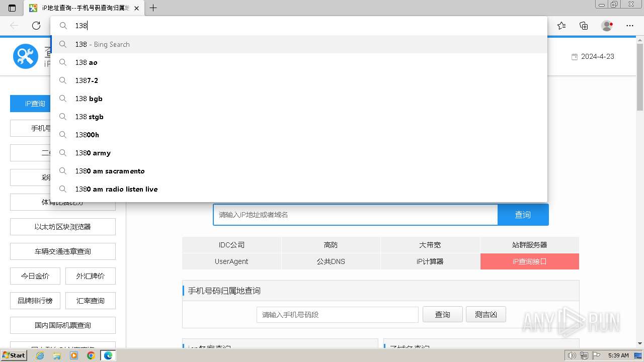Open File Explorer from taskbar
644x362 pixels.
57,355
